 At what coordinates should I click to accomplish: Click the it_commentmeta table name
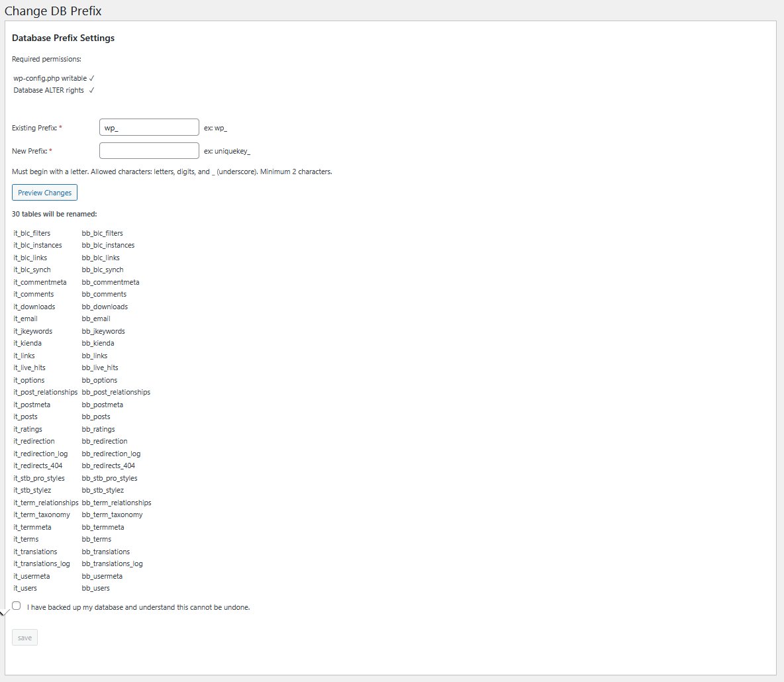[40, 282]
